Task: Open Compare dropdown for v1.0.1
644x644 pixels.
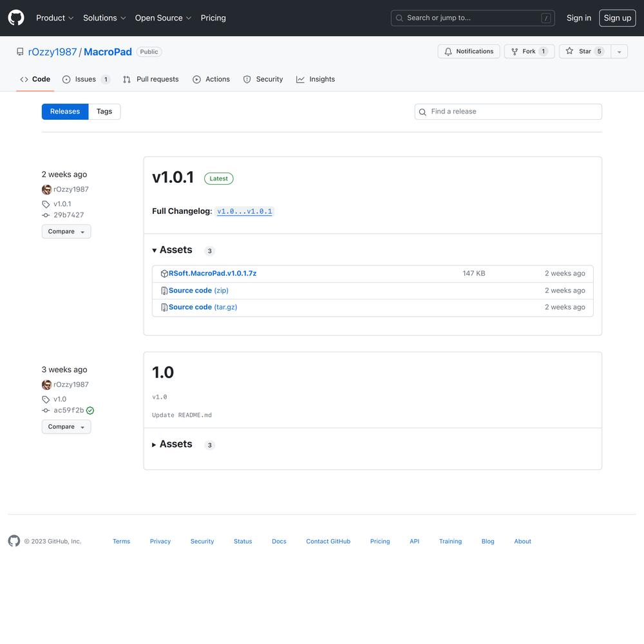Action: [x=66, y=232]
